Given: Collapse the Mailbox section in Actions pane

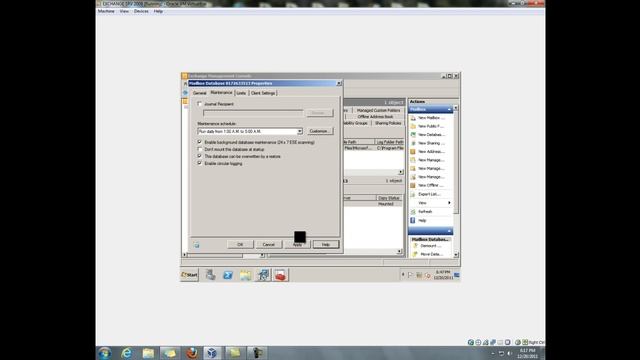Looking at the screenshot, I should [x=449, y=109].
